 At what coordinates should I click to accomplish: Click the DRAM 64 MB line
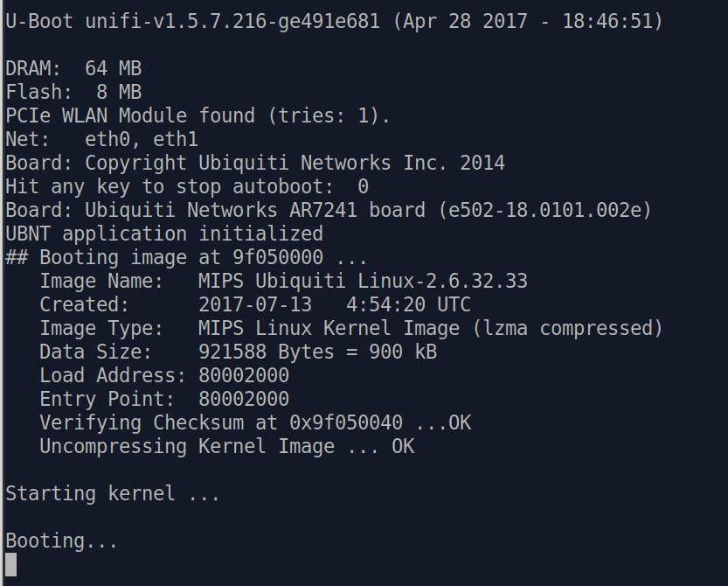[x=73, y=68]
